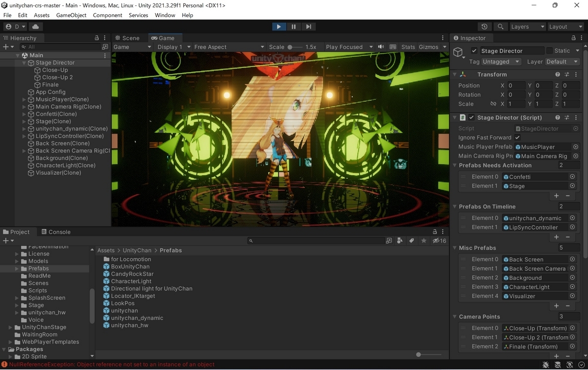
Task: Open the Layout dropdown
Action: tap(565, 26)
